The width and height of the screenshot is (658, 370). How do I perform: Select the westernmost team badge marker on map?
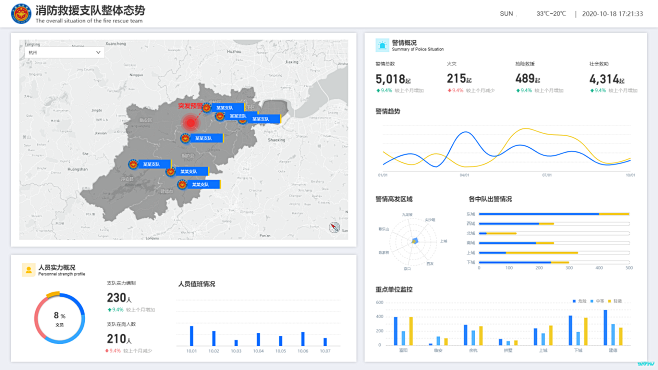tap(133, 164)
